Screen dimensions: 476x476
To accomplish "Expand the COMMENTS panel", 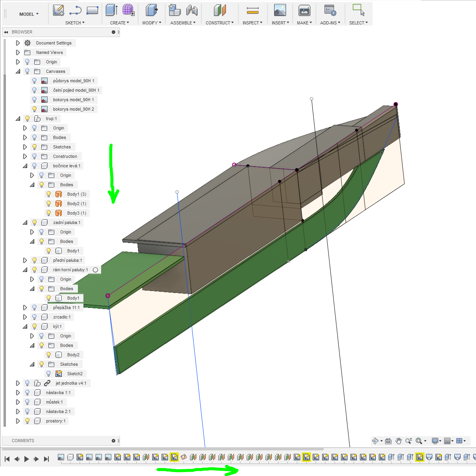I will click(113, 441).
